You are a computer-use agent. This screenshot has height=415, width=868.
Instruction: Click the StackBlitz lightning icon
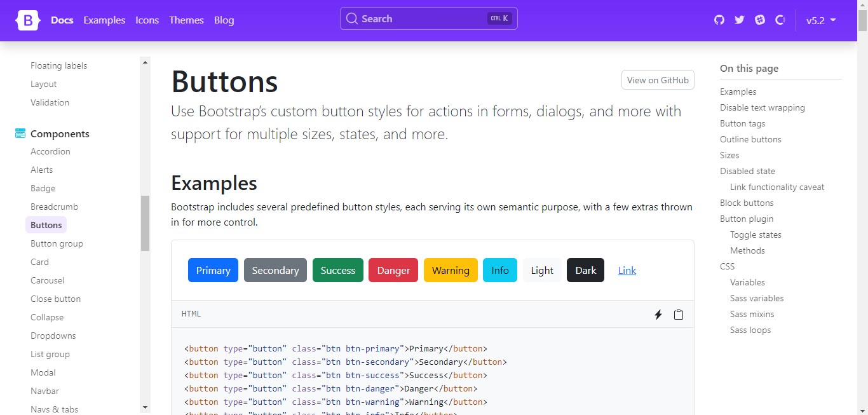tap(658, 315)
